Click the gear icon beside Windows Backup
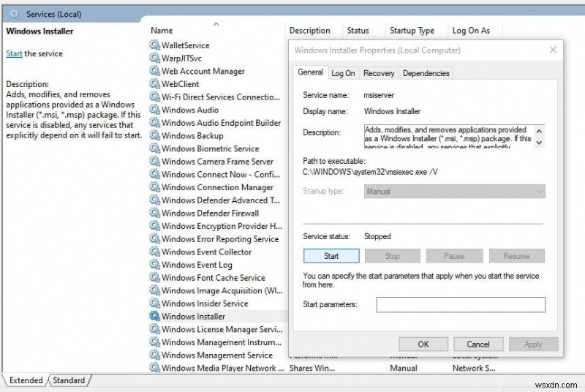 [x=154, y=135]
